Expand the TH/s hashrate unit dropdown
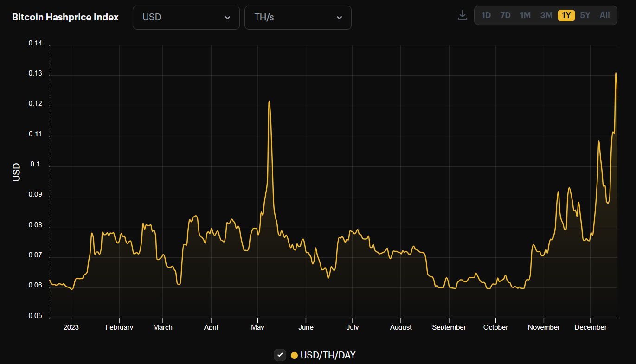636x364 pixels. 298,18
